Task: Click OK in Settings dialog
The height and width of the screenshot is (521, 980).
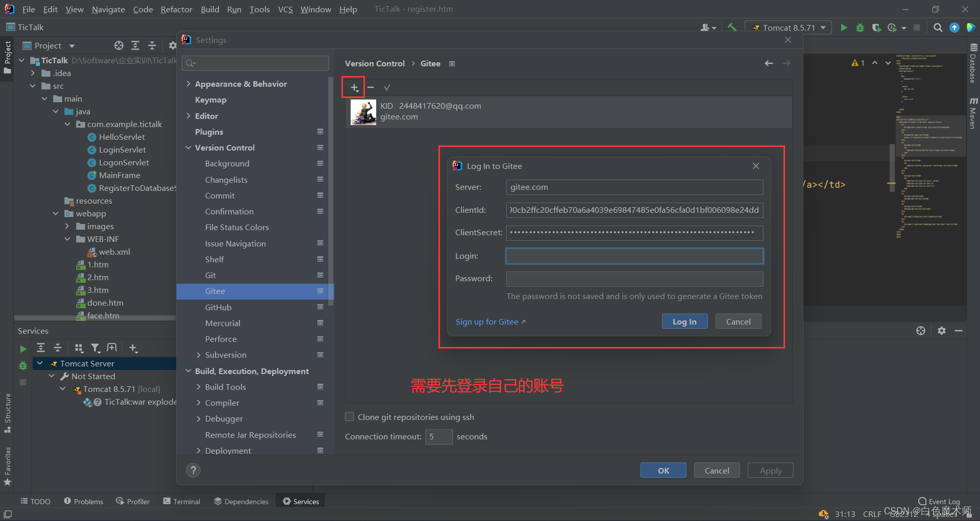Action: [x=663, y=470]
